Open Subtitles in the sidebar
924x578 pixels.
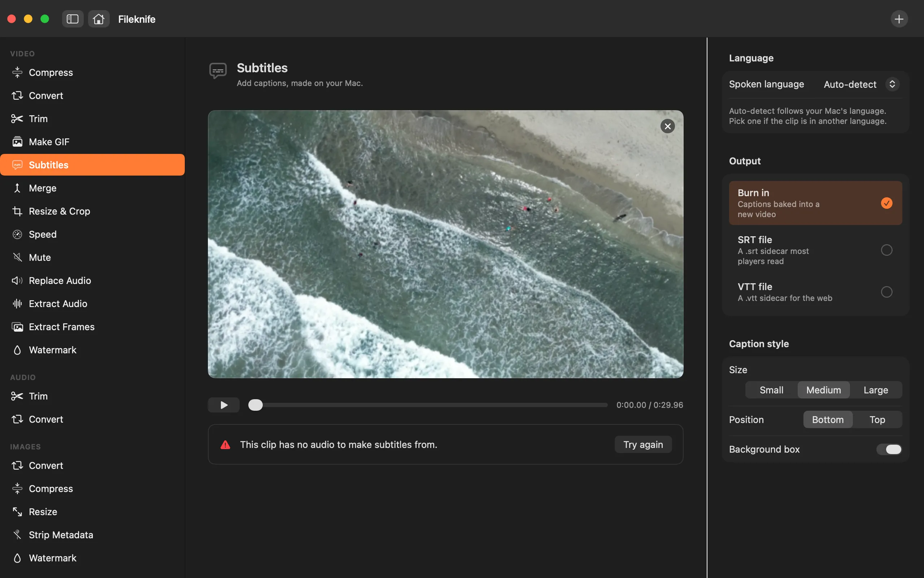92,165
